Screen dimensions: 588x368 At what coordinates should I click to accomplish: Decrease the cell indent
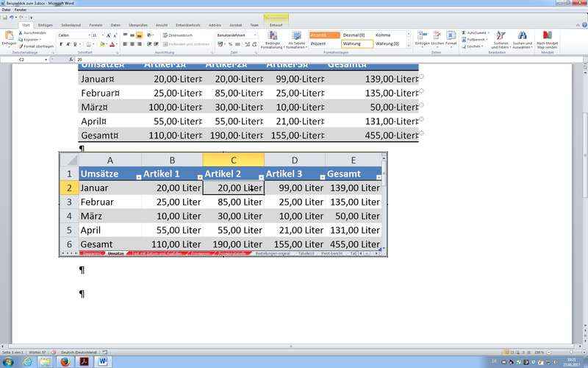click(x=149, y=44)
